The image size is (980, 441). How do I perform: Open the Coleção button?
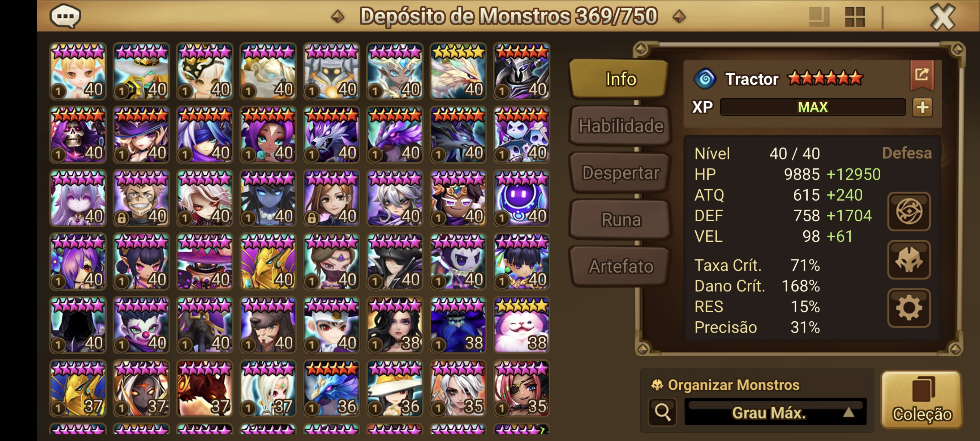point(922,400)
